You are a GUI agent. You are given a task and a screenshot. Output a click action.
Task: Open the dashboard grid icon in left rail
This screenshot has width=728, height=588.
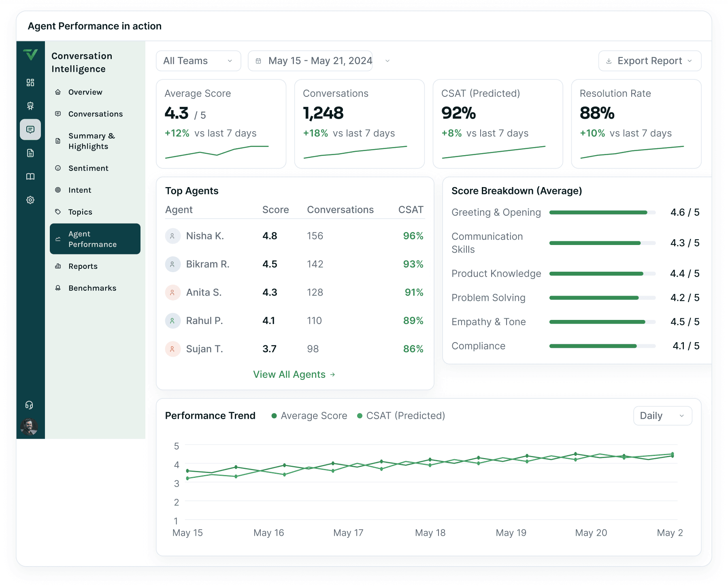coord(30,83)
